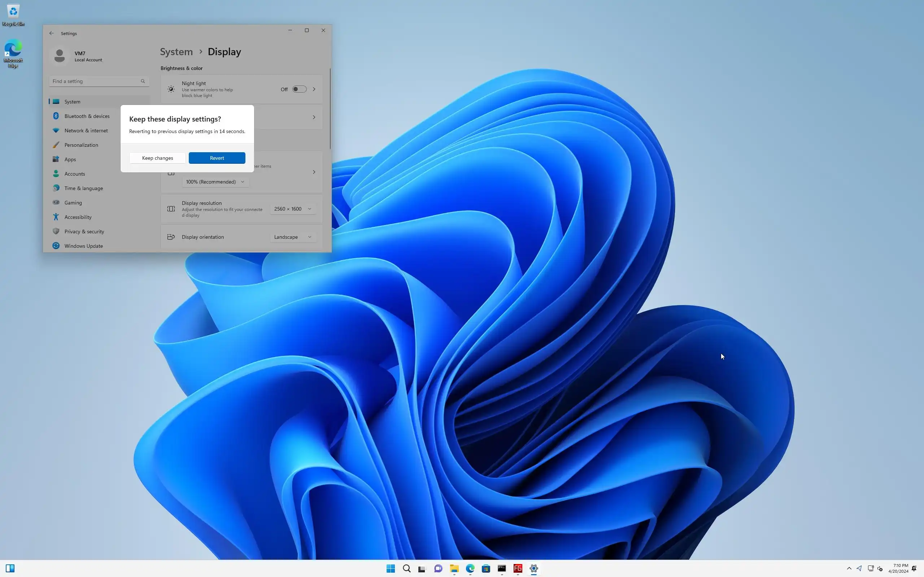Click the Widgets icon on taskbar
The height and width of the screenshot is (577, 924).
tap(10, 569)
